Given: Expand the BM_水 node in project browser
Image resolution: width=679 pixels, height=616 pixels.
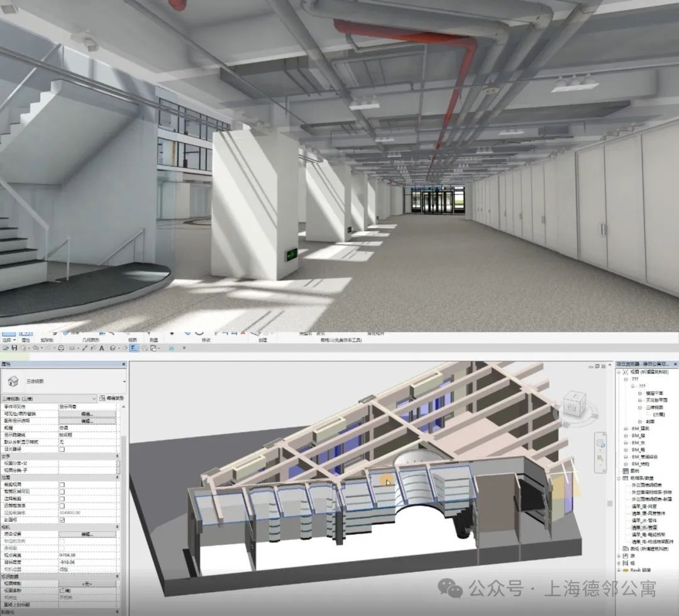Looking at the screenshot, I should 626,443.
